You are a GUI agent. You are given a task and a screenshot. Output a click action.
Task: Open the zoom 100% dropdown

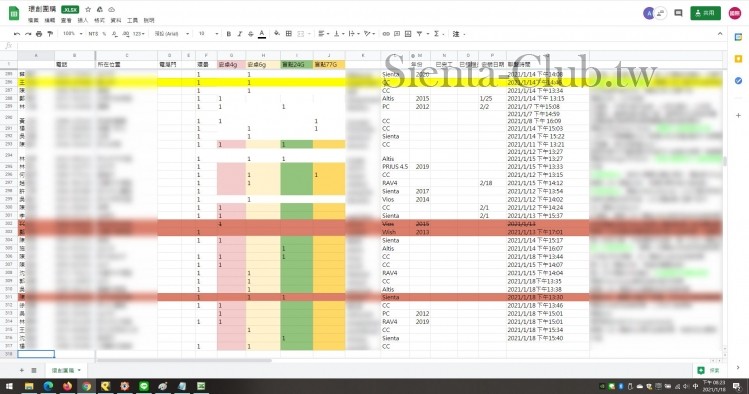(x=73, y=34)
